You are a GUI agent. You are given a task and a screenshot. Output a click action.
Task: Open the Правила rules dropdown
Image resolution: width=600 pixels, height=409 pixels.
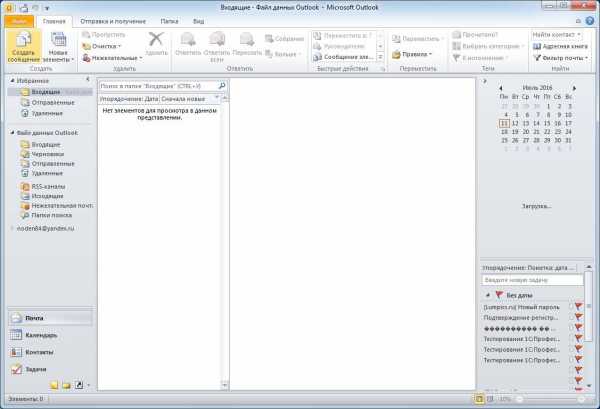pos(412,55)
